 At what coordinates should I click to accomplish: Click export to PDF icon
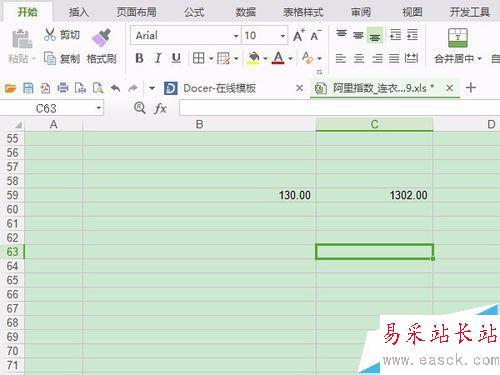(45, 88)
